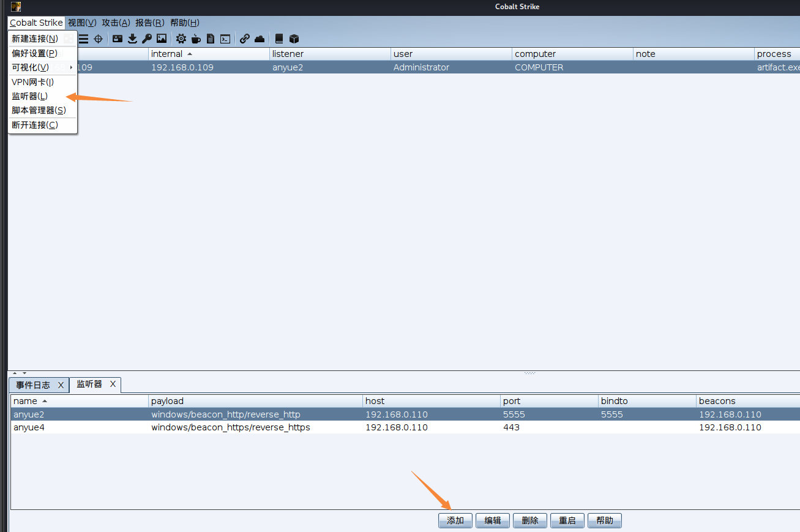Click the document Office macro icon
This screenshot has height=532, width=800.
coord(211,39)
